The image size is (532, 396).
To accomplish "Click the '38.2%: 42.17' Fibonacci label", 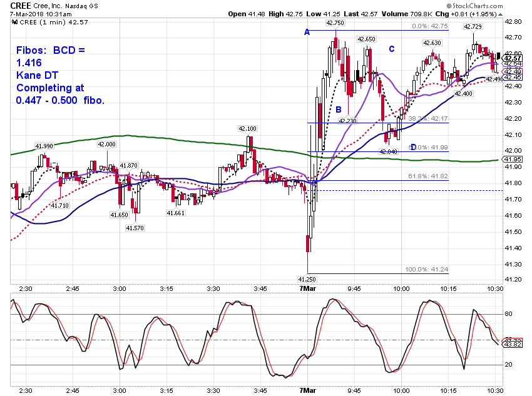I will coord(428,119).
